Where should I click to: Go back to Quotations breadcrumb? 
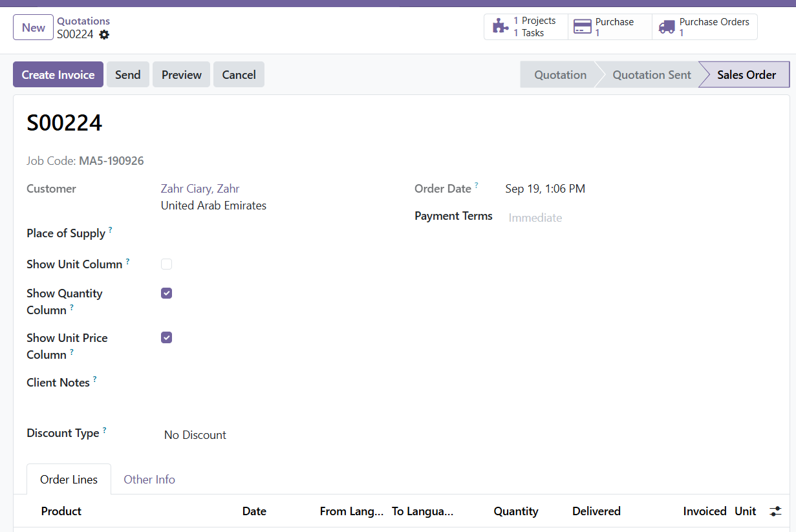[83, 21]
